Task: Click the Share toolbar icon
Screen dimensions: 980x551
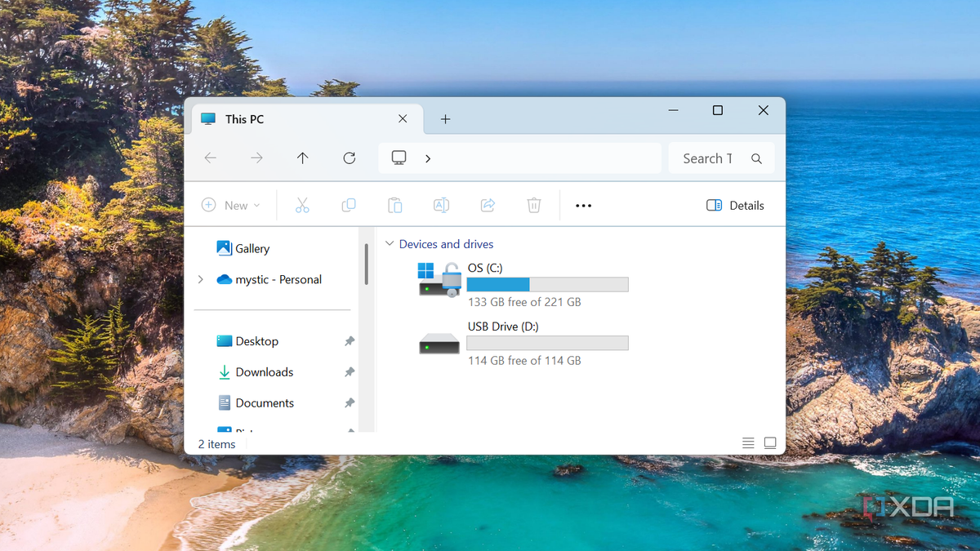Action: click(x=488, y=206)
